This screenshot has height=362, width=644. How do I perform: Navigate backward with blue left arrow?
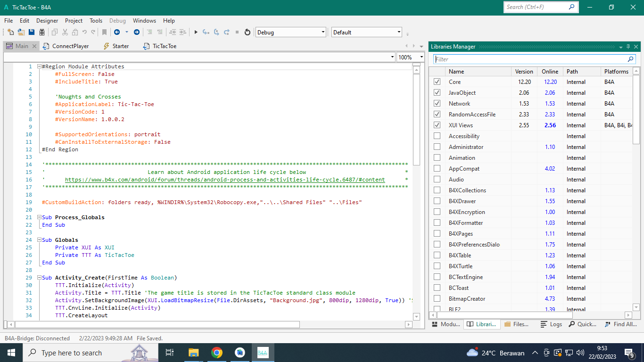pos(116,32)
